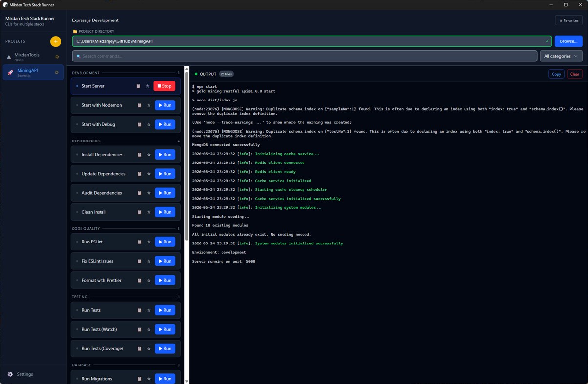This screenshot has height=384, width=588.
Task: Copy the Install Dependencies command
Action: (139, 155)
